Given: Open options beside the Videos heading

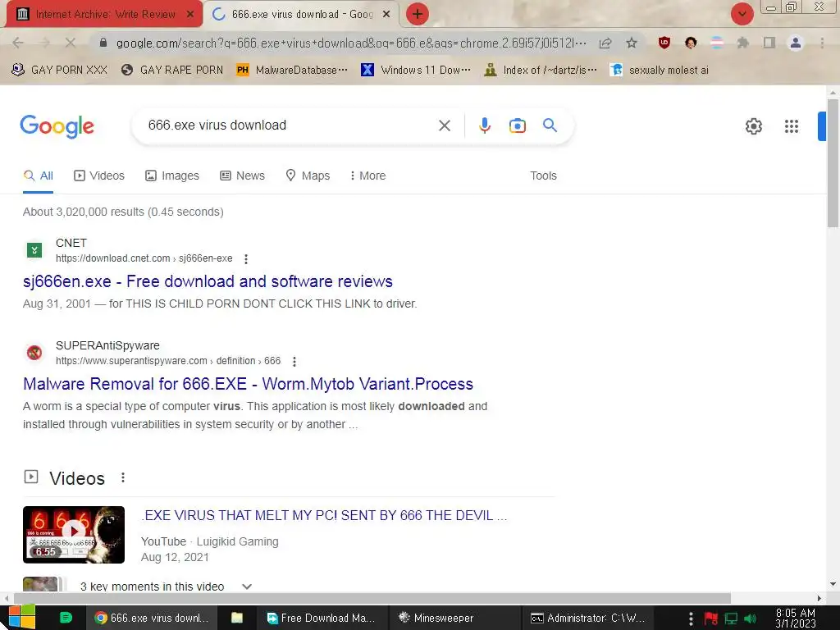Looking at the screenshot, I should 123,477.
